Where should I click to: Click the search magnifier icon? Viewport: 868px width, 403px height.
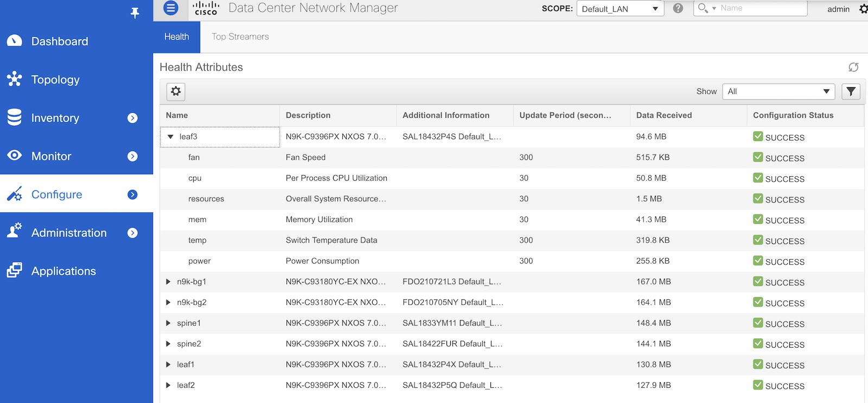[703, 8]
